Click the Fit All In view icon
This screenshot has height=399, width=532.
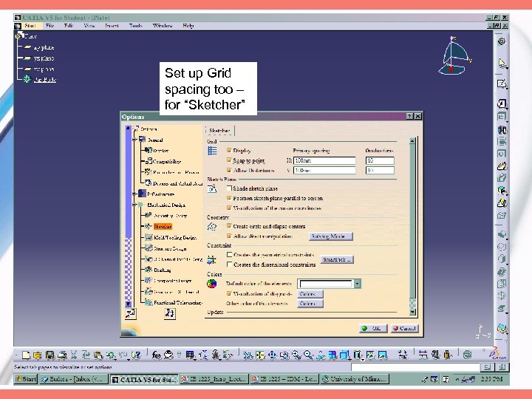click(x=260, y=355)
